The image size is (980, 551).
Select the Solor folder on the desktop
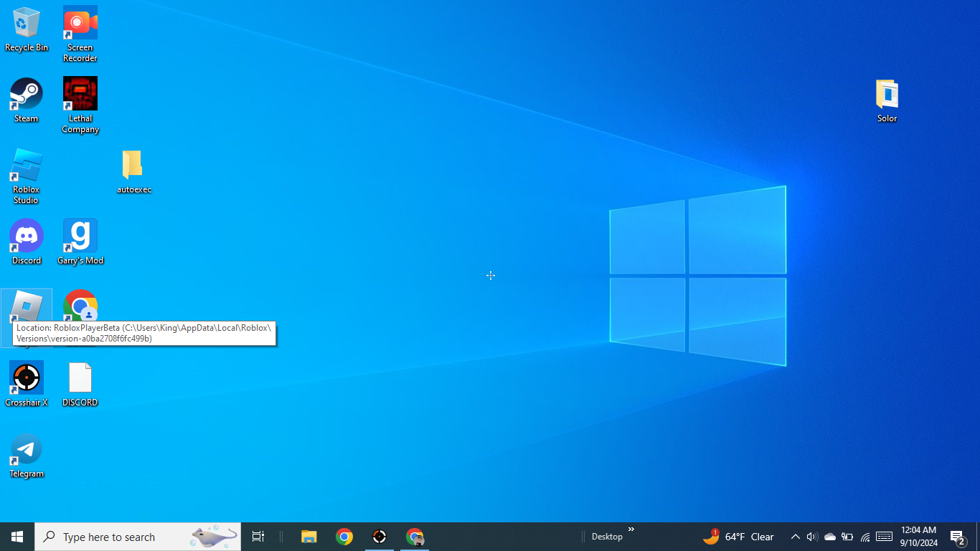coord(887,100)
